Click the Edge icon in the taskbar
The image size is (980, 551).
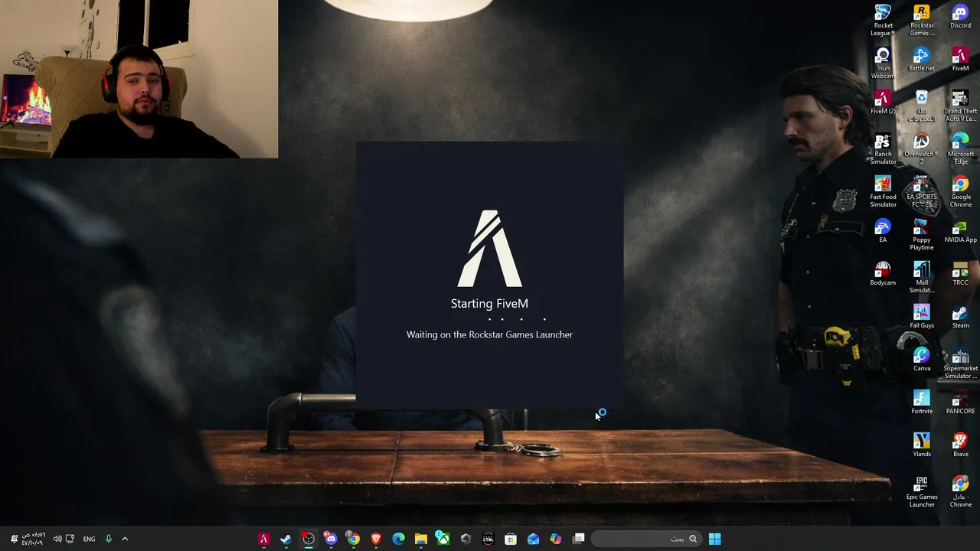point(398,539)
